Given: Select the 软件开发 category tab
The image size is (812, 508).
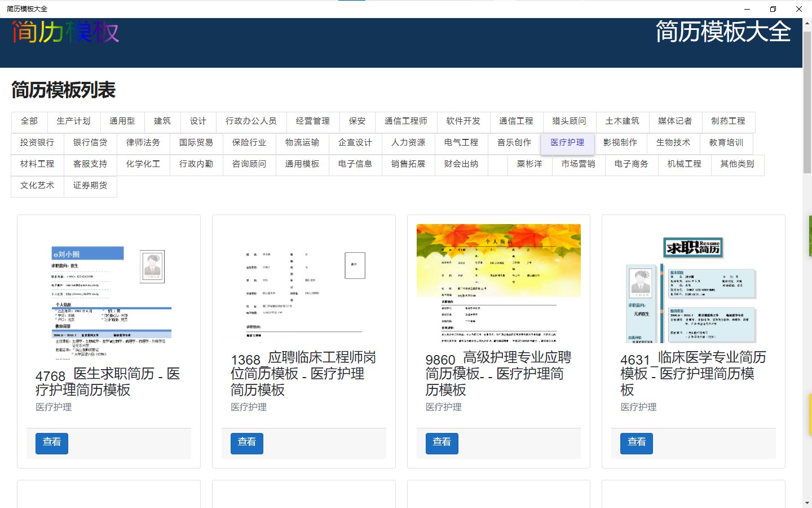Looking at the screenshot, I should 464,121.
